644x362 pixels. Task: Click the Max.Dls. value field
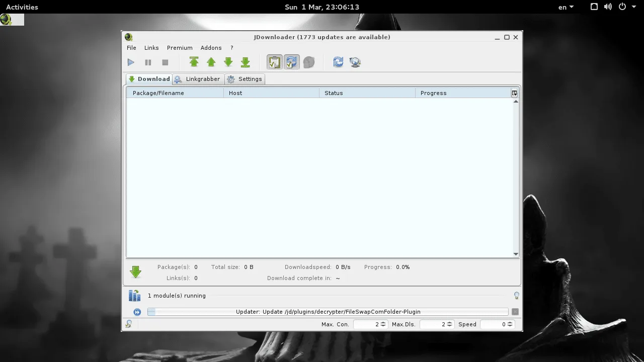pos(433,324)
